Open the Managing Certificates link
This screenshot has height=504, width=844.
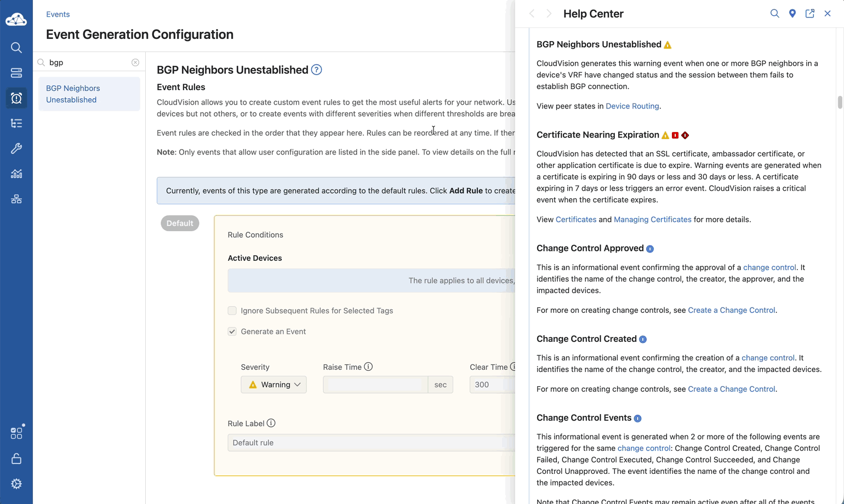pos(653,220)
